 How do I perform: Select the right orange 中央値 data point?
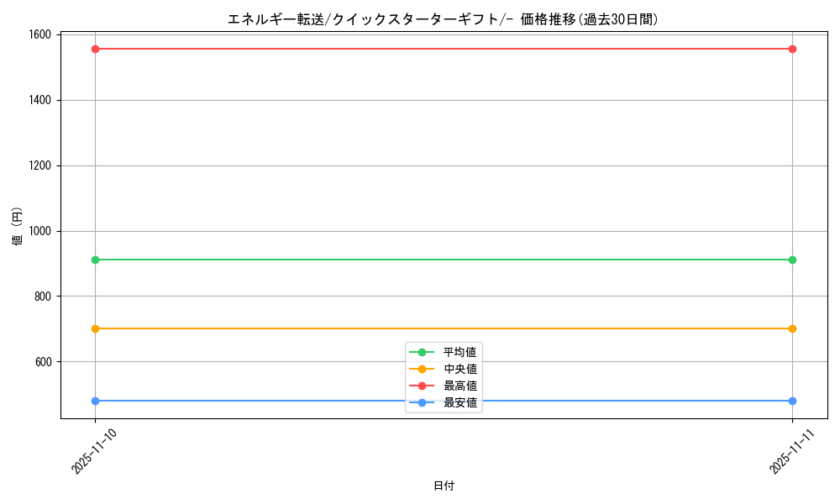[791, 327]
